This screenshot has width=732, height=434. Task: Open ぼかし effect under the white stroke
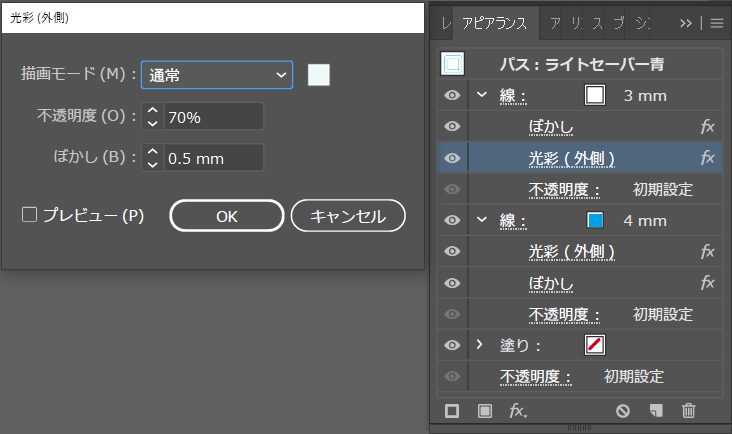coord(551,127)
